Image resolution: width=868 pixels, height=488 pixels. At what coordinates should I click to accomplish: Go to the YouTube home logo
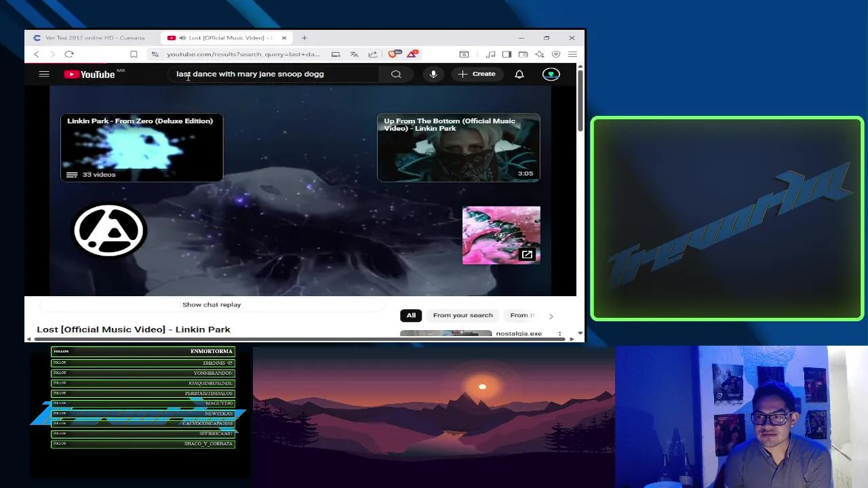tap(90, 75)
